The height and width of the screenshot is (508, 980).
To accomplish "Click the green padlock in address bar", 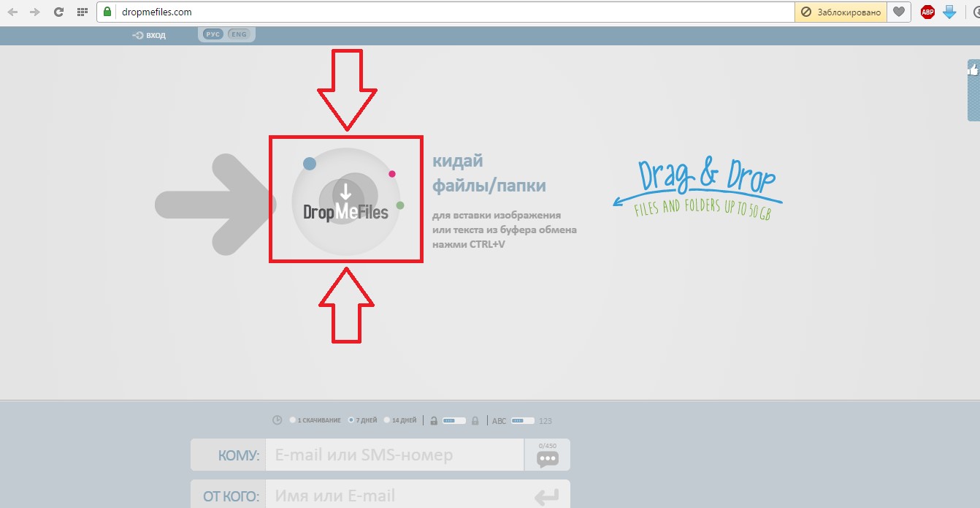I will [107, 12].
